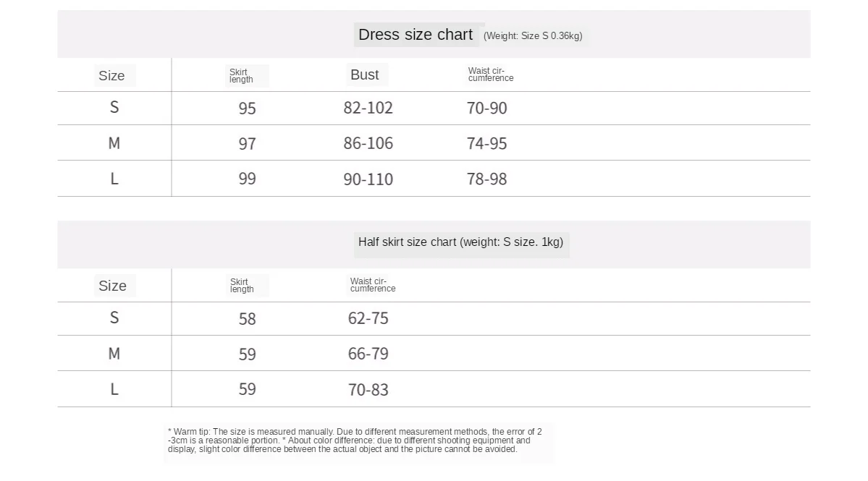Image resolution: width=868 pixels, height=481 pixels.
Task: Select the dress size S row label
Action: (114, 107)
